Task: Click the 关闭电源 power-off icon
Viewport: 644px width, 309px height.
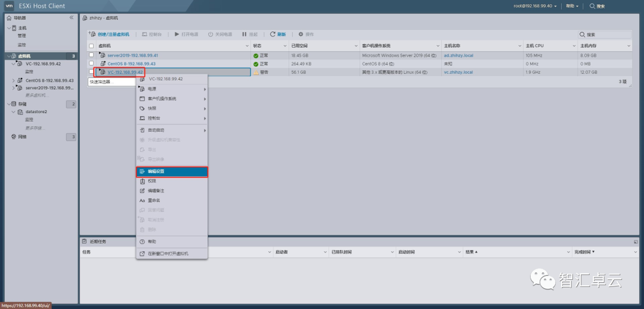Action: (210, 35)
